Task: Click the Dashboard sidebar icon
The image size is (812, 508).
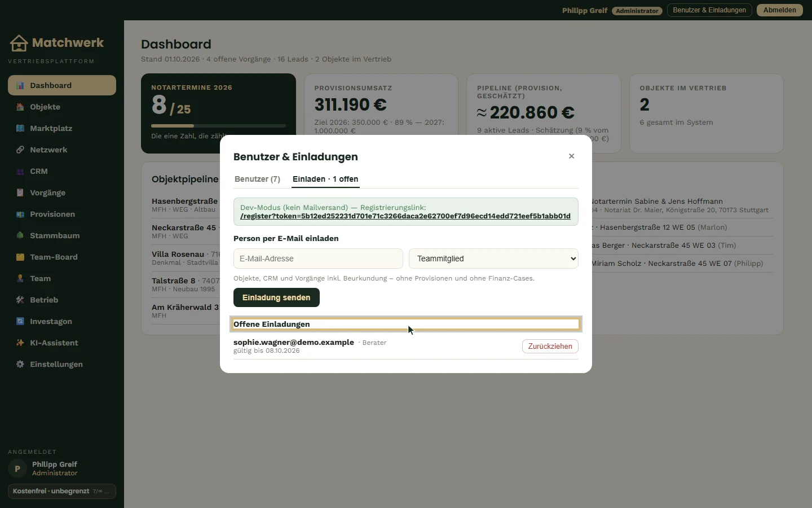Action: [x=20, y=86]
